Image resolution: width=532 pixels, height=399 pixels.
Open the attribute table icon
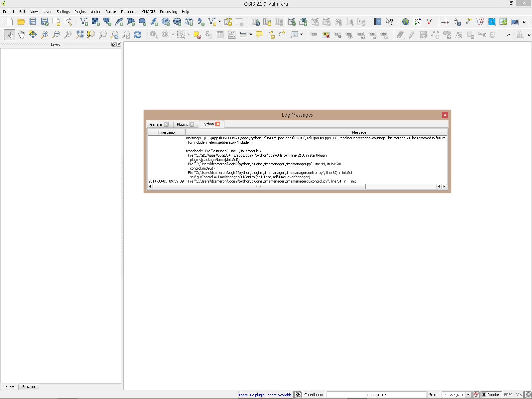pyautogui.click(x=220, y=35)
